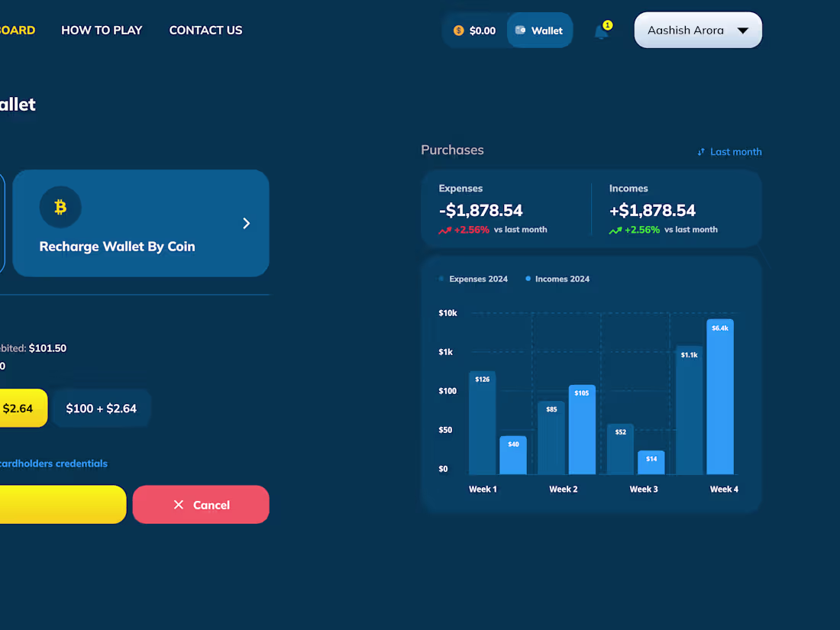Click the green incomes trend arrow icon
The height and width of the screenshot is (630, 840).
[x=615, y=229]
